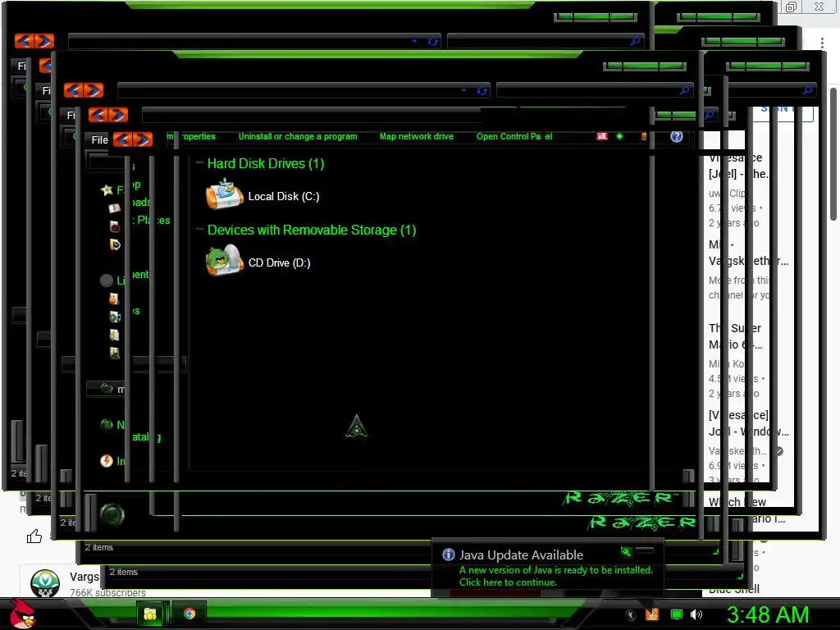Viewport: 840px width, 630px height.
Task: Dismiss the Java notification via its close bar
Action: pyautogui.click(x=645, y=550)
